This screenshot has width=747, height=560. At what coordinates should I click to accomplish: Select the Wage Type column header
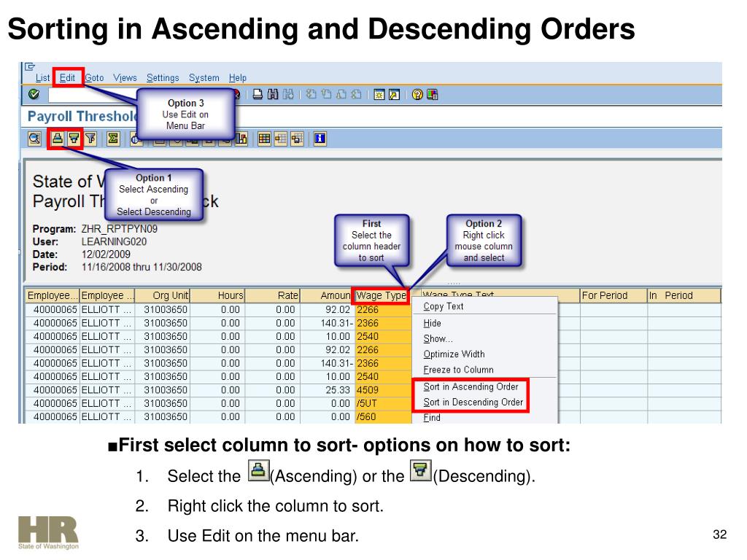click(x=381, y=296)
